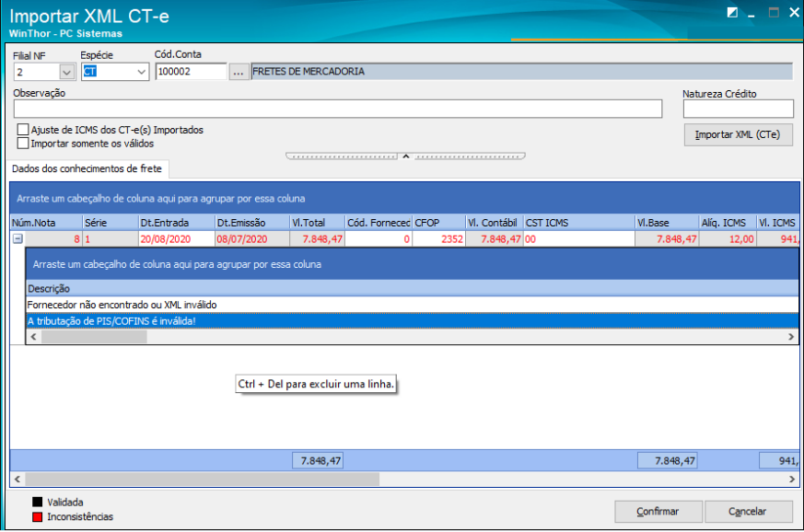Image resolution: width=804 pixels, height=532 pixels.
Task: Select the 20/08/2020 entry date cell
Action: click(177, 238)
